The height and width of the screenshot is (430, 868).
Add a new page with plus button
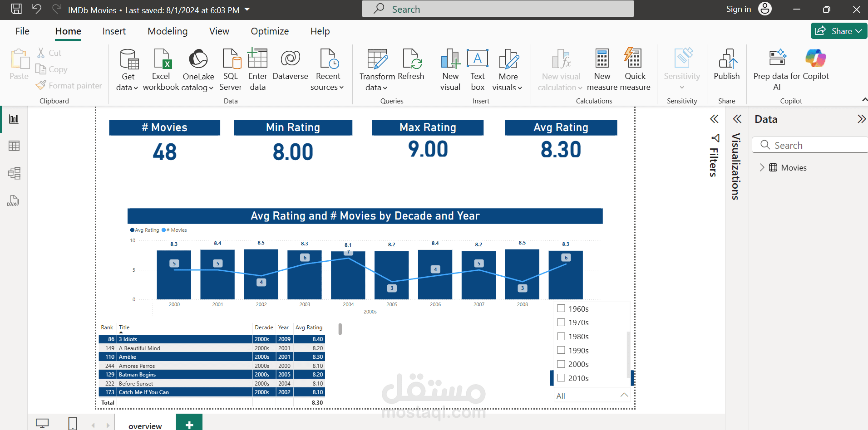click(189, 424)
